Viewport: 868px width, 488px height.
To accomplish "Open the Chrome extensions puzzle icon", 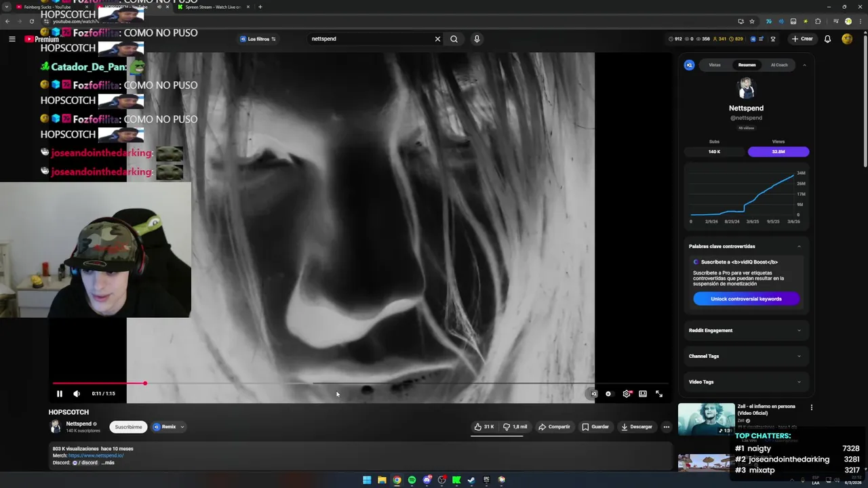I will [x=818, y=21].
